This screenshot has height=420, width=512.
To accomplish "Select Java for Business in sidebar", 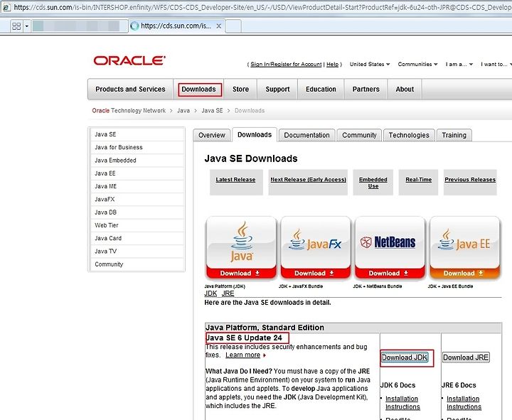I will pyautogui.click(x=137, y=148).
